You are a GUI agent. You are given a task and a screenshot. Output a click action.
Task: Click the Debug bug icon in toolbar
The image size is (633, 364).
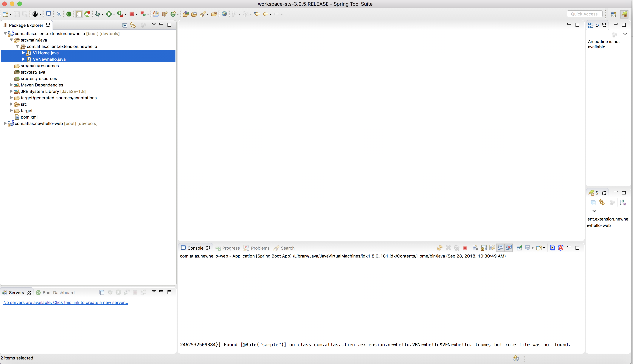tap(98, 14)
